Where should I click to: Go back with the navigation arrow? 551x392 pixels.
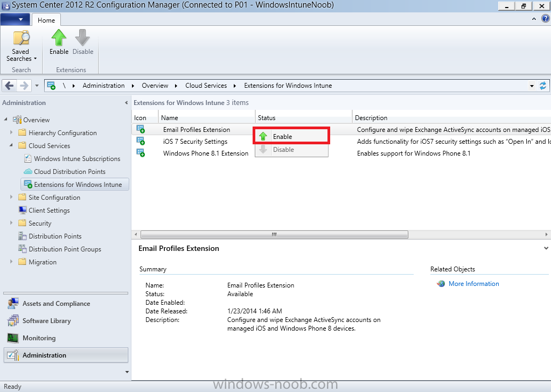tap(10, 86)
